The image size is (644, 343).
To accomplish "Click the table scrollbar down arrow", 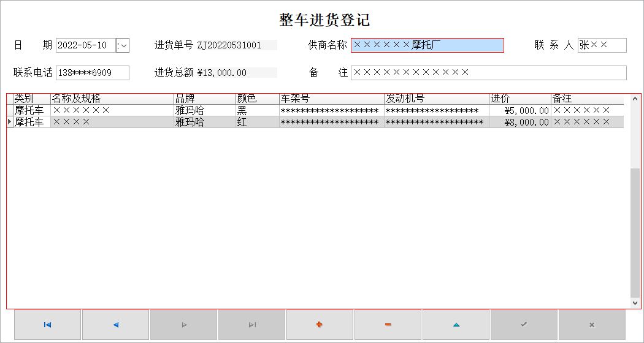I will (635, 303).
